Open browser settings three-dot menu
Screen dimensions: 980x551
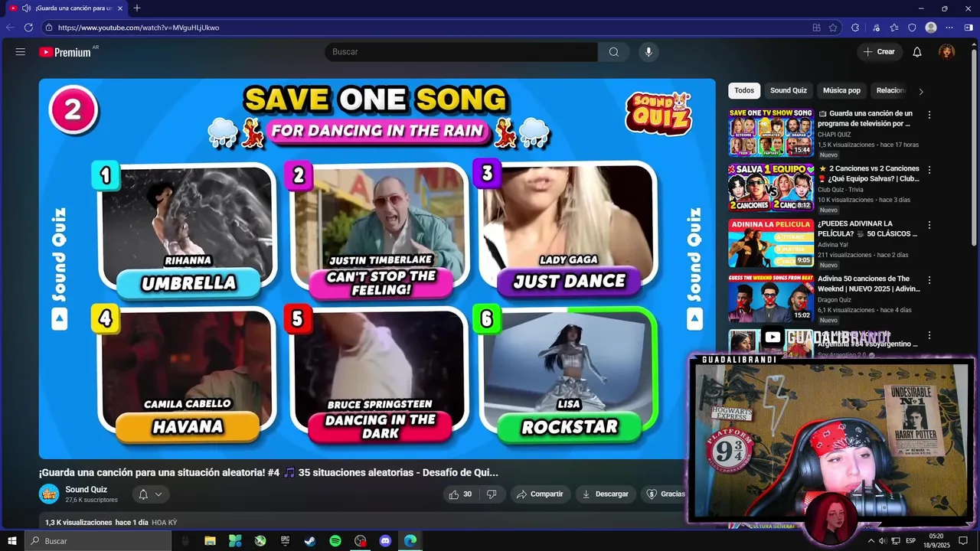coord(950,28)
